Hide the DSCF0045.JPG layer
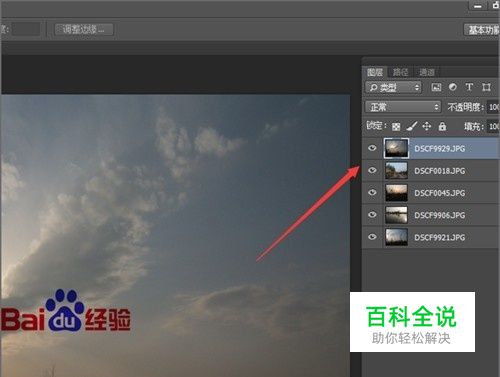The width and height of the screenshot is (500, 377). (372, 193)
